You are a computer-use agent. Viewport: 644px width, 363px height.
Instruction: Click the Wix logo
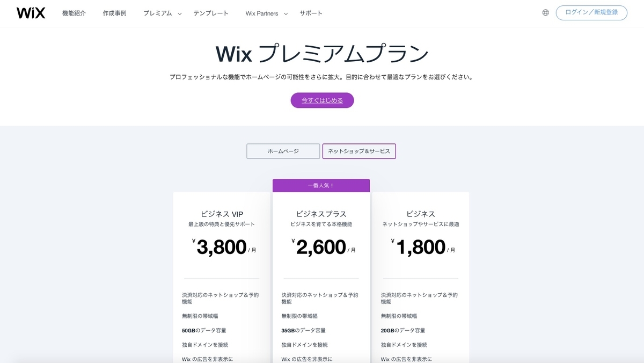tap(30, 12)
